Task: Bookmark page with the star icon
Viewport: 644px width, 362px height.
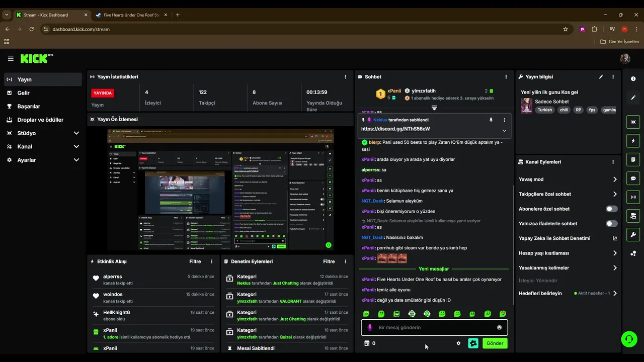Action: (x=566, y=29)
